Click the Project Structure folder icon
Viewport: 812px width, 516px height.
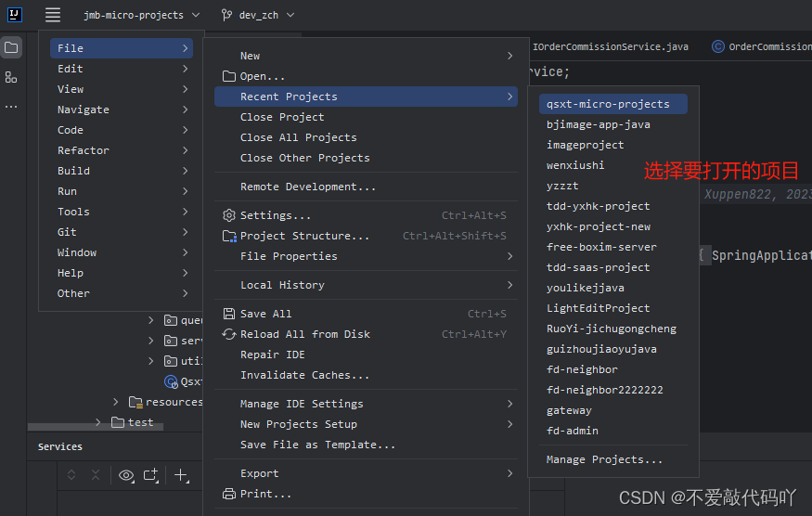[229, 237]
